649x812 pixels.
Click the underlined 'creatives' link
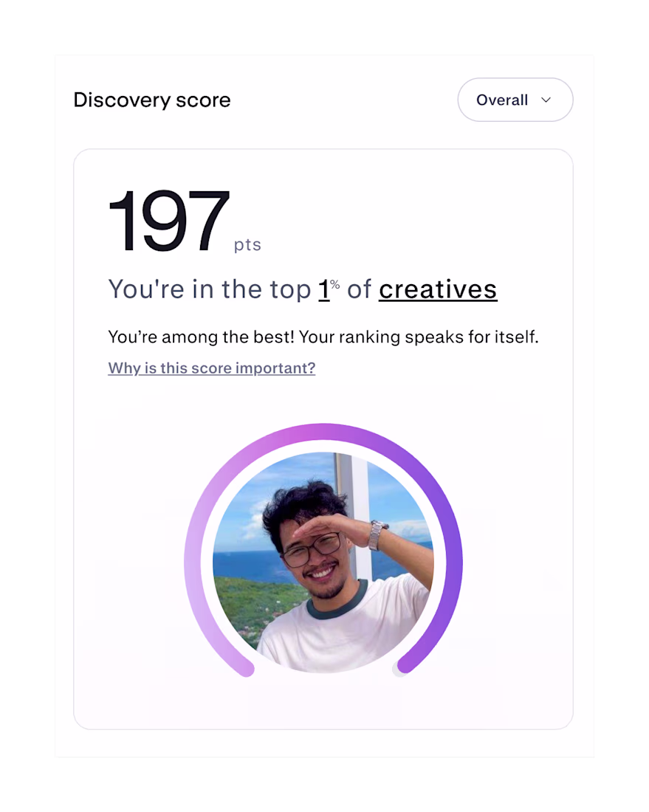click(438, 289)
